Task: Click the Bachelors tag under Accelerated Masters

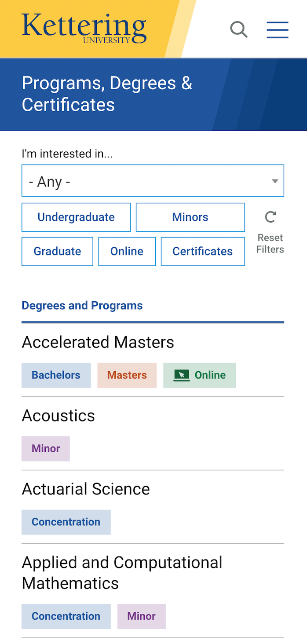Action: 56,375
